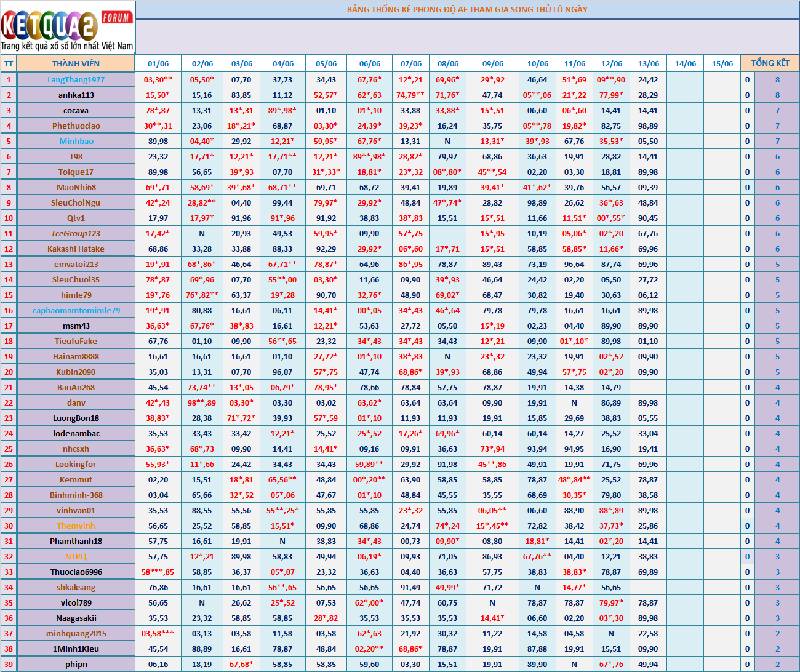800x672 pixels.
Task: Click member name Kakashi Hatake
Action: point(76,249)
